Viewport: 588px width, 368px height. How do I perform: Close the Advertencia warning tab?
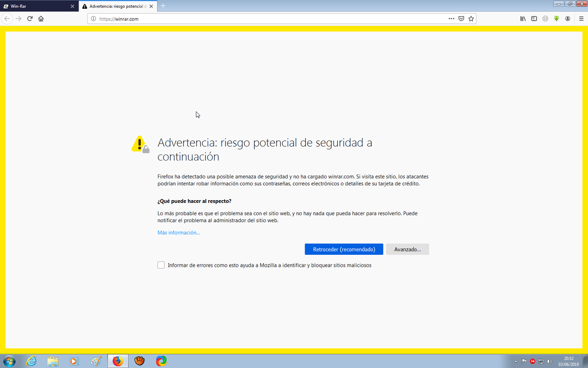coord(152,6)
